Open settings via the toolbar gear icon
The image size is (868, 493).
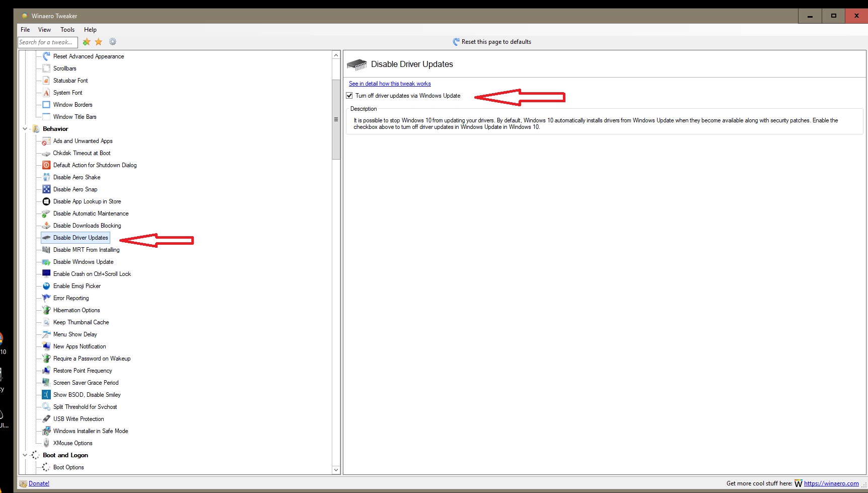coord(113,42)
